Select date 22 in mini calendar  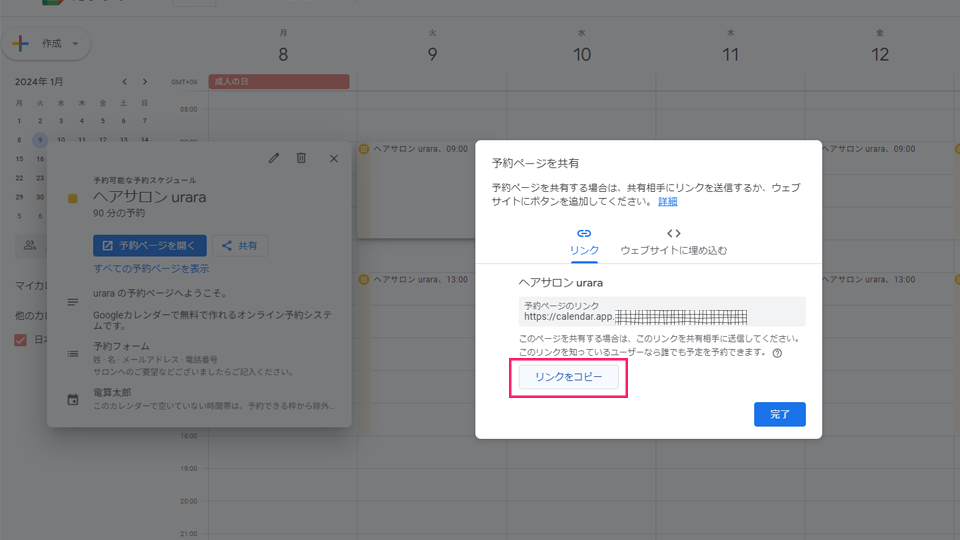pyautogui.click(x=19, y=178)
